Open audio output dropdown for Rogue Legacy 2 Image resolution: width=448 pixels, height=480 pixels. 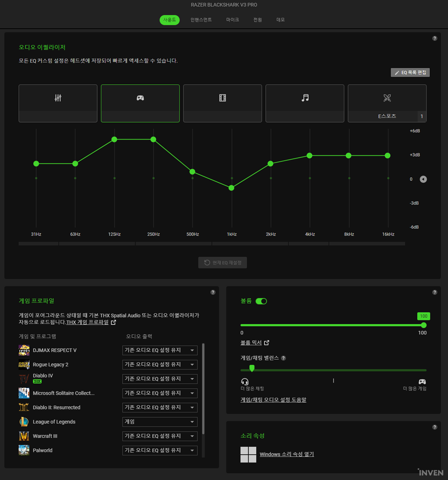click(160, 364)
